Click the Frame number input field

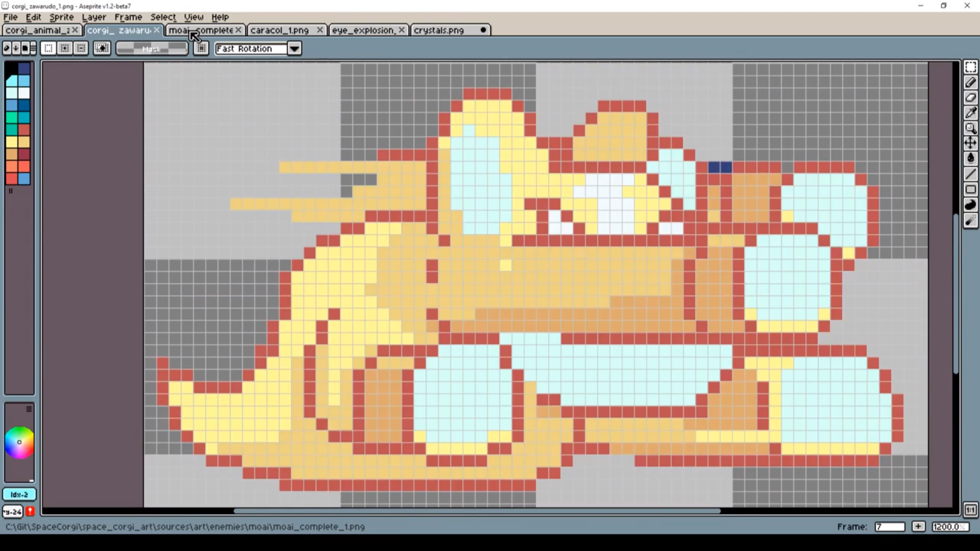coord(890,527)
